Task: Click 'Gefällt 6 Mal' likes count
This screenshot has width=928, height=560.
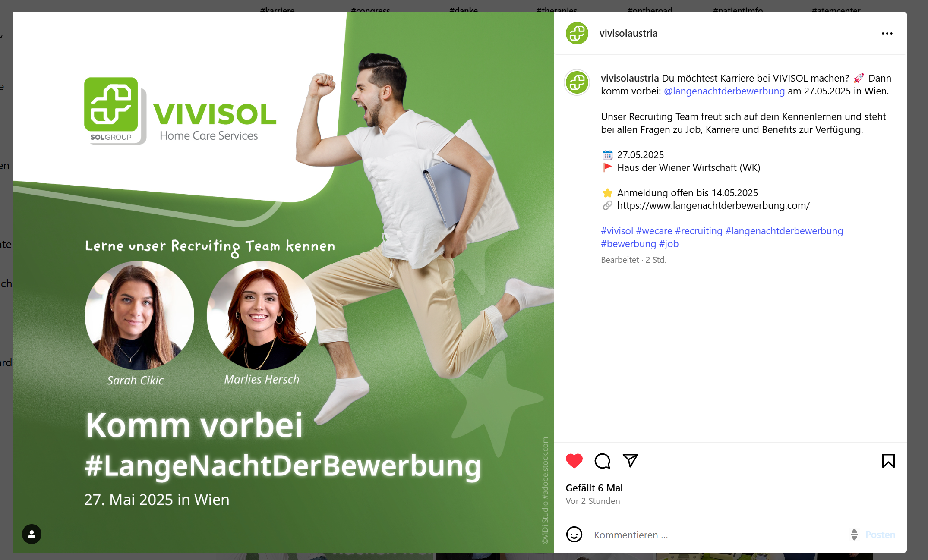Action: pos(594,488)
